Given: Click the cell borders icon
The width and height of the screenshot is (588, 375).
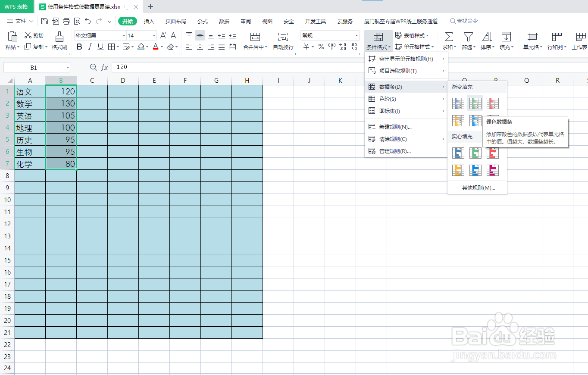Looking at the screenshot, I should pos(111,47).
